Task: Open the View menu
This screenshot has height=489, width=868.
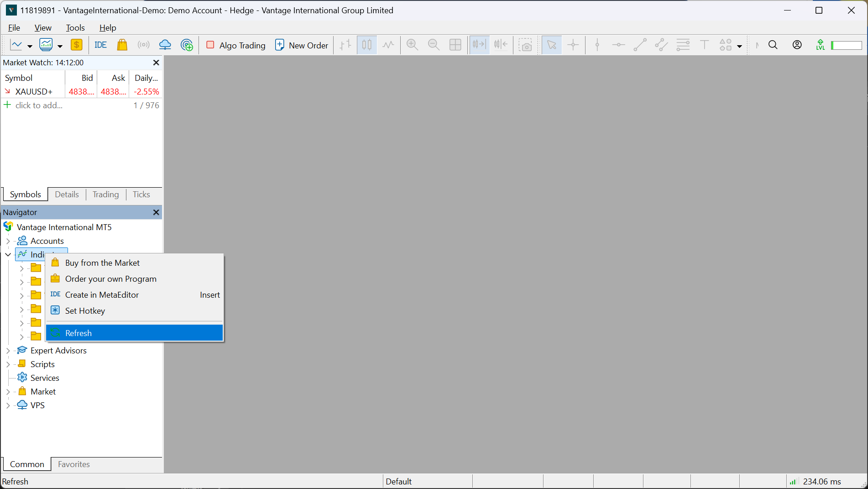Action: [x=43, y=28]
